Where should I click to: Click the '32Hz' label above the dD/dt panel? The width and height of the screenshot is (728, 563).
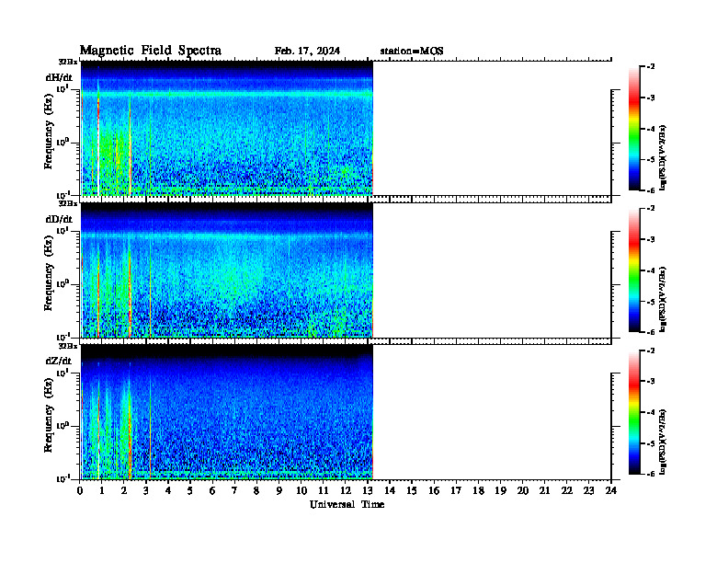(68, 203)
